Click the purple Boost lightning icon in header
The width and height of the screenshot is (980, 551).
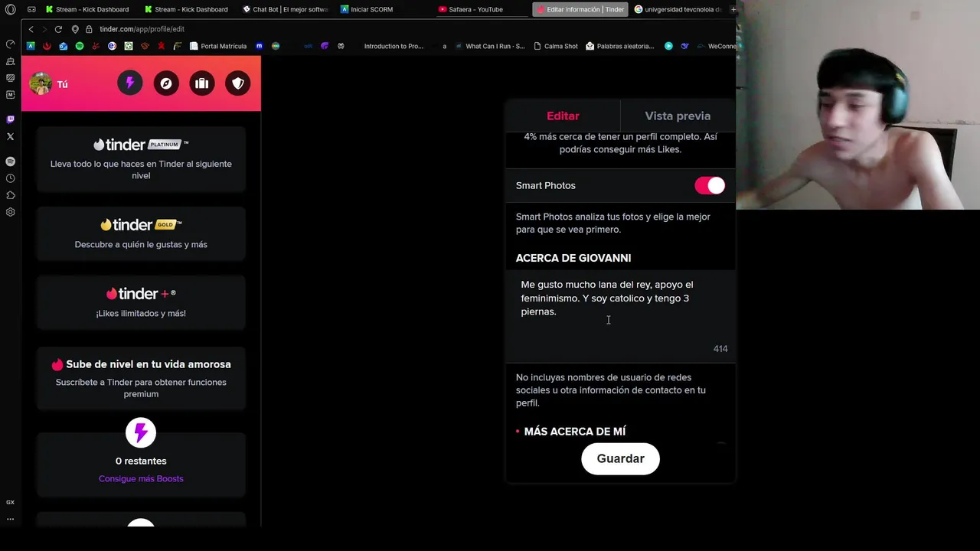click(130, 83)
